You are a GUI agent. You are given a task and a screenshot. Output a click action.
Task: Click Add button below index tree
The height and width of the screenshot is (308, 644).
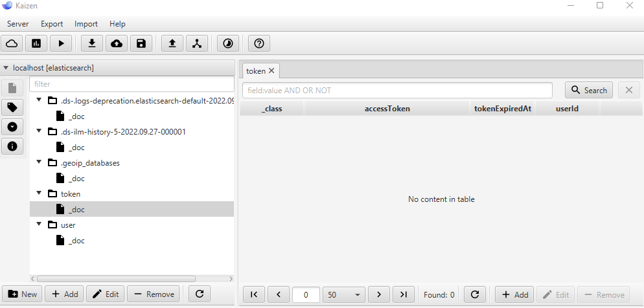65,294
